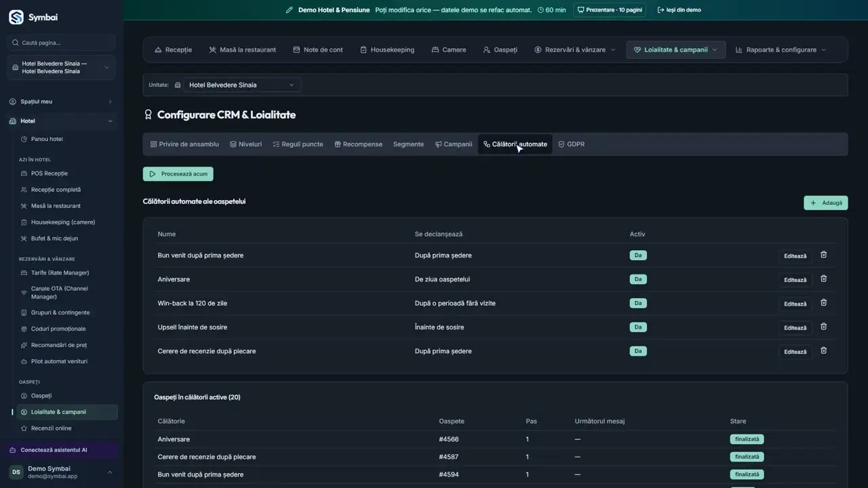Viewport: 868px width, 488px height.
Task: Click the Symbai logo icon
Action: coord(16,17)
